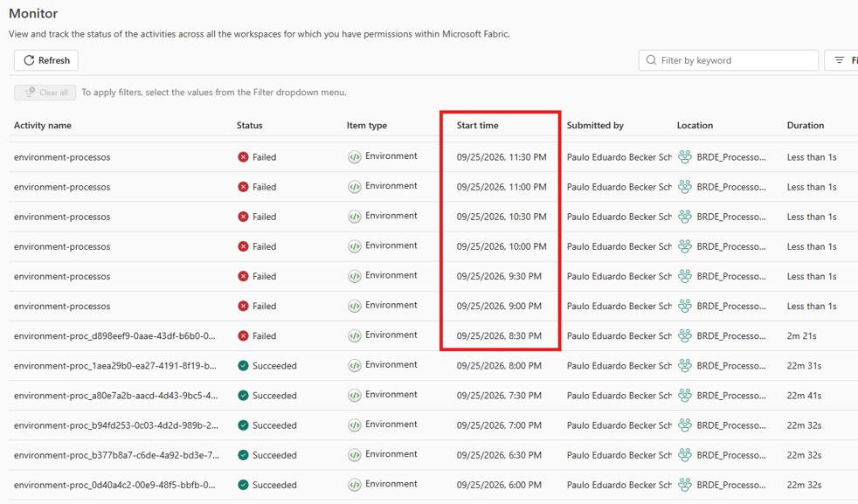858x504 pixels.
Task: Click the Environment item icon in the 9:00 PM row
Action: click(x=355, y=306)
